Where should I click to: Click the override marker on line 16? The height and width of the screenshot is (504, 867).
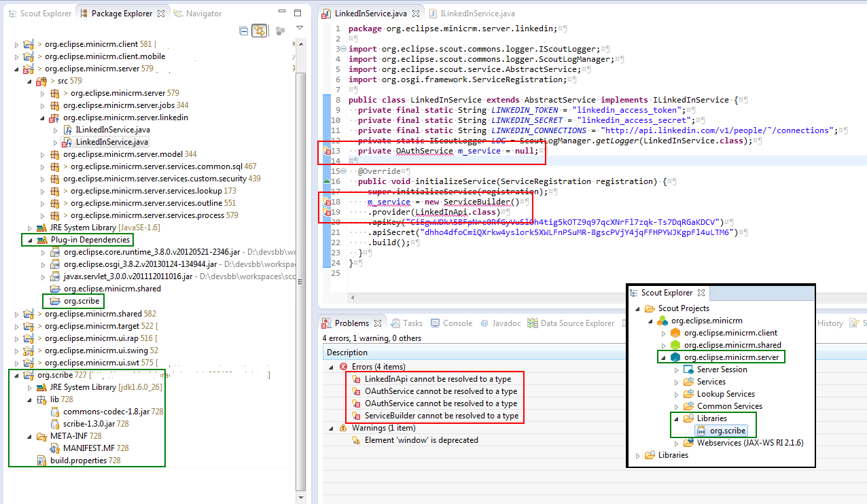pos(327,181)
